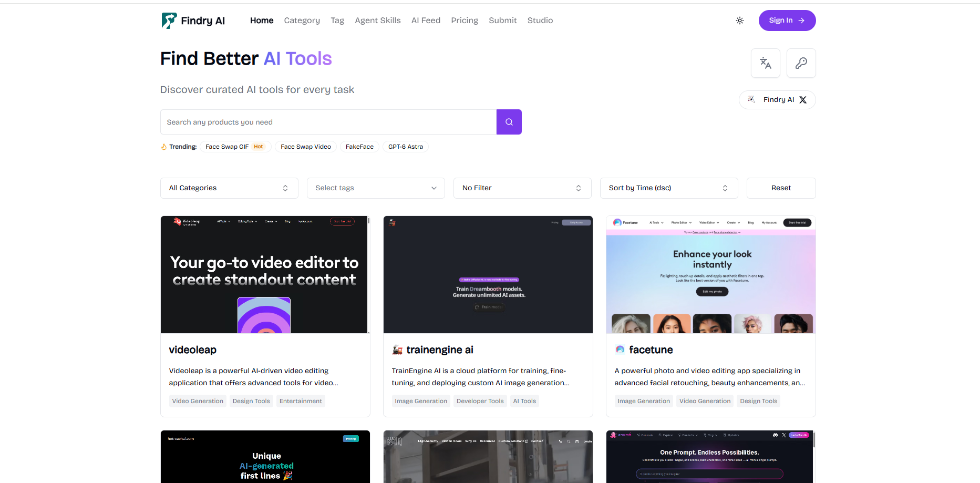Click the videoleap description text

[x=254, y=377]
